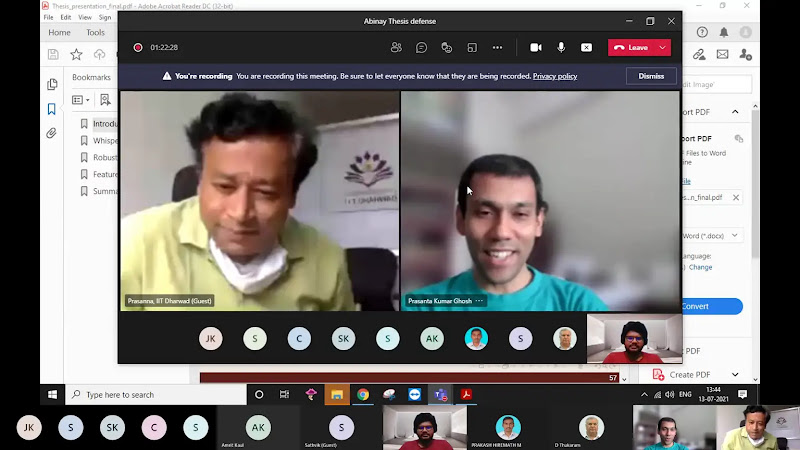Open the Windows Start menu

click(x=53, y=394)
